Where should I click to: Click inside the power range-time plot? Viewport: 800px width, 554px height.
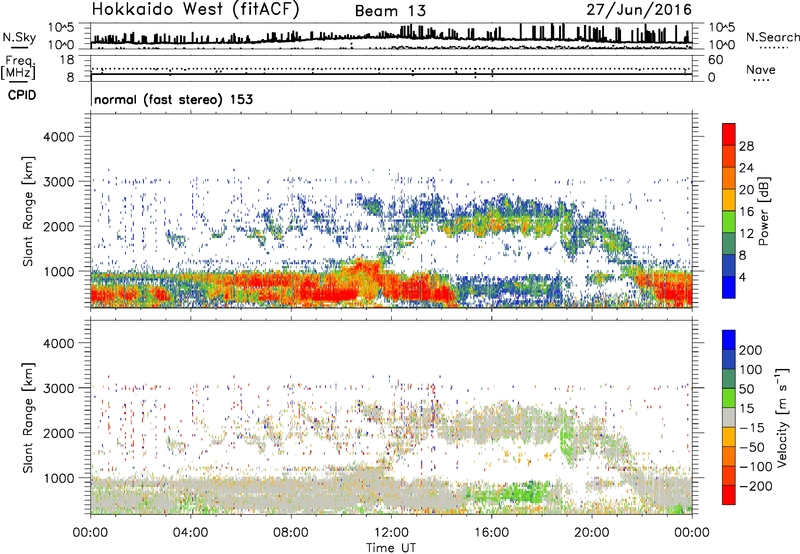click(392, 211)
